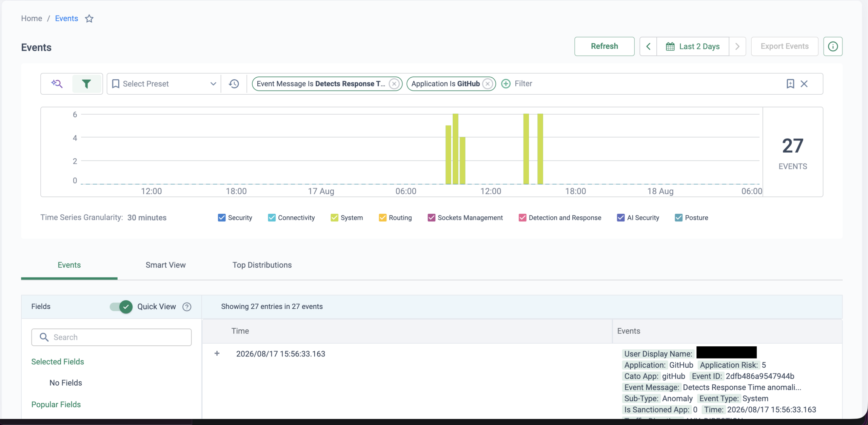
Task: Open the filter history clock icon
Action: 234,83
